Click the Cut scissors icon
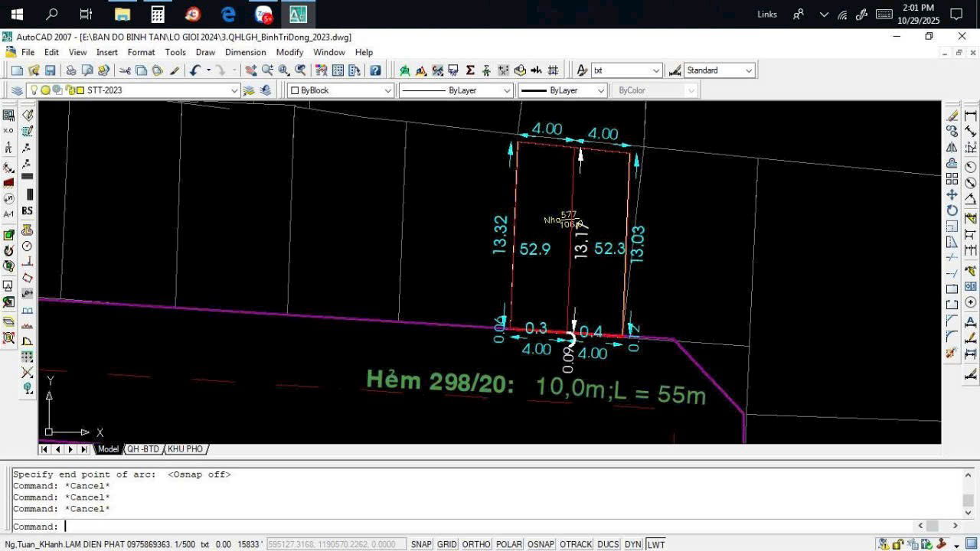 [x=126, y=70]
